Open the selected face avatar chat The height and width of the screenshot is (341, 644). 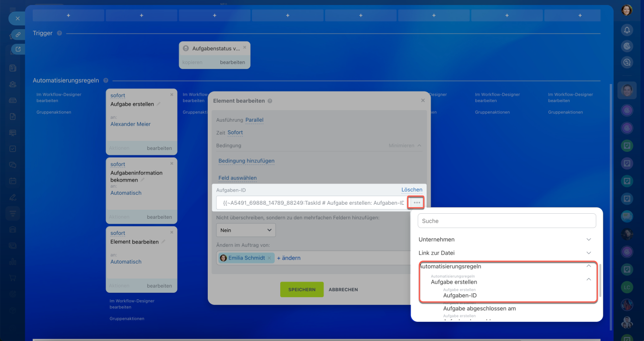tap(627, 91)
